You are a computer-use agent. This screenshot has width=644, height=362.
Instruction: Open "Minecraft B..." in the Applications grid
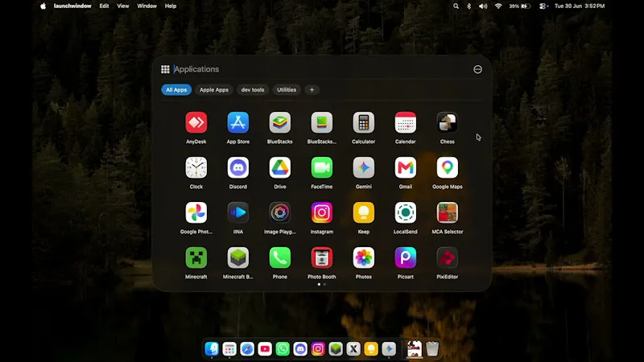(x=237, y=257)
